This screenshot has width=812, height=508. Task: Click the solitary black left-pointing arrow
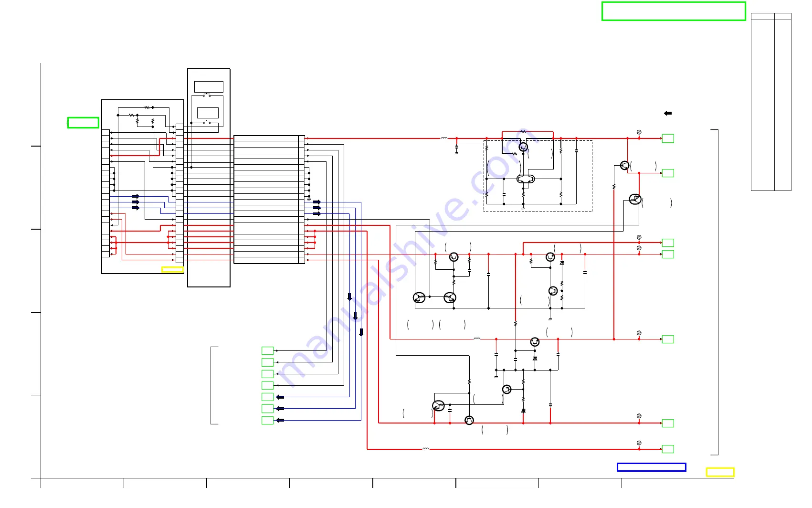[668, 113]
